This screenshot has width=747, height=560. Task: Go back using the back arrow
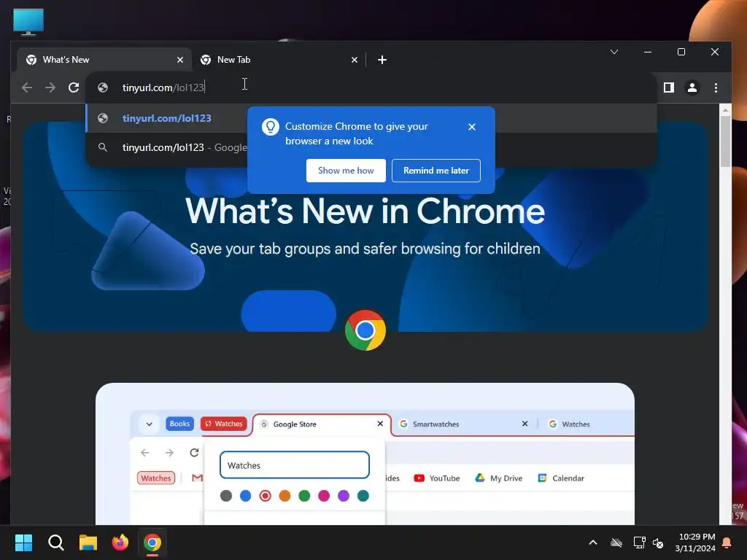tap(27, 87)
